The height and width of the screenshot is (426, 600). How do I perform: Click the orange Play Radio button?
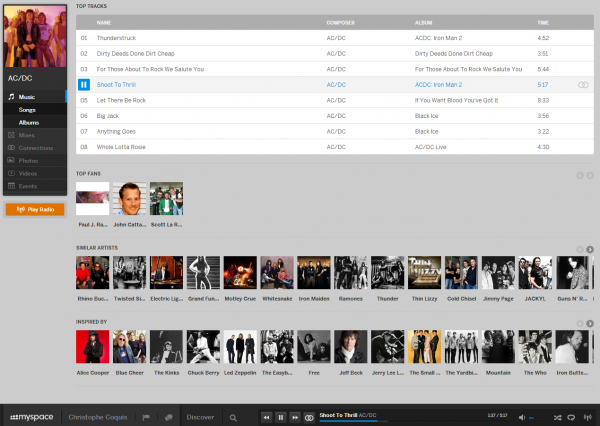[35, 209]
